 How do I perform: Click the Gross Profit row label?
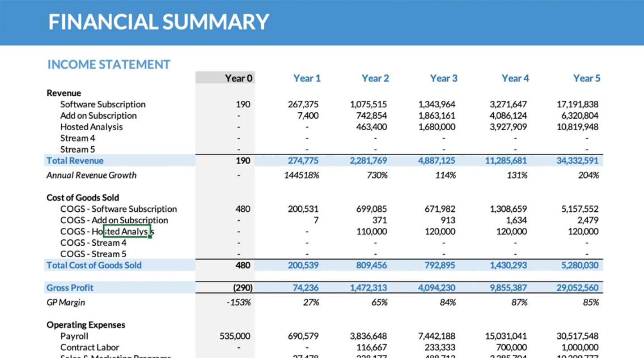point(70,288)
